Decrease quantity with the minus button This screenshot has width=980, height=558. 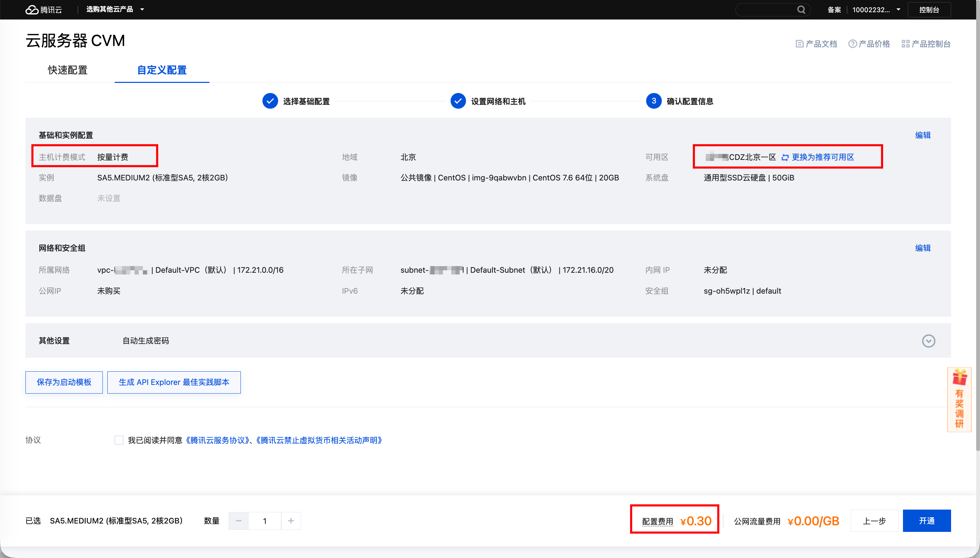(238, 521)
